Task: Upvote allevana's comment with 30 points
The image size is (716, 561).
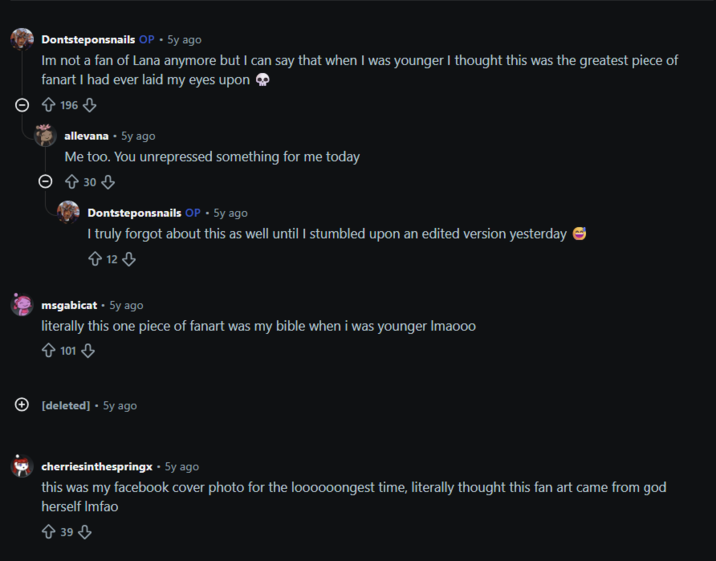Action: click(x=72, y=182)
